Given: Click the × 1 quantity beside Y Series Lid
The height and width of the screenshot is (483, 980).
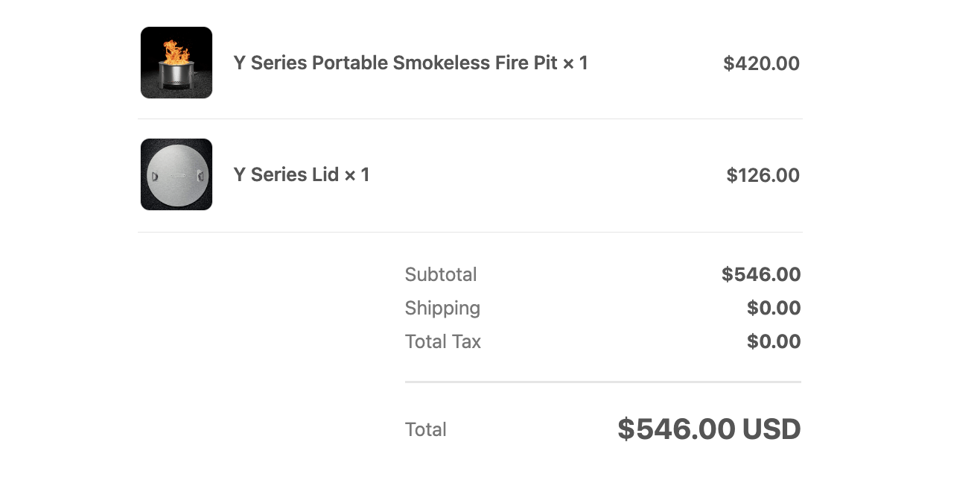Looking at the screenshot, I should (357, 175).
